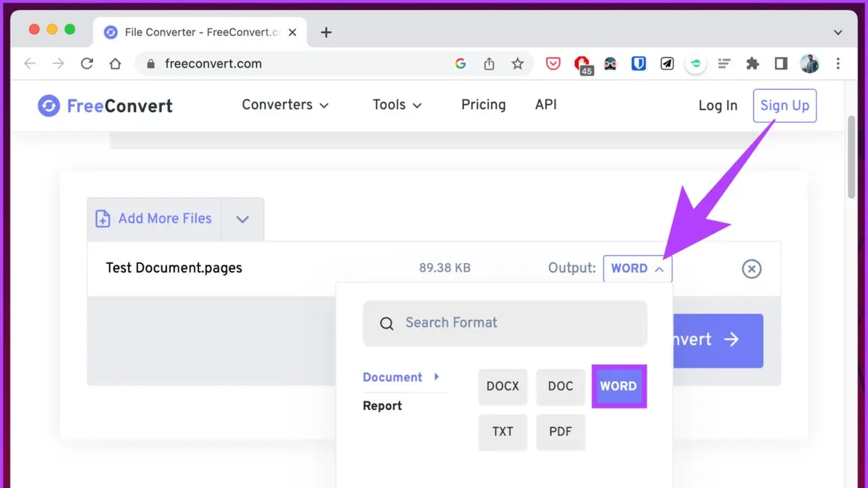Image resolution: width=868 pixels, height=488 pixels.
Task: Open the Chrome profile avatar
Action: 809,64
